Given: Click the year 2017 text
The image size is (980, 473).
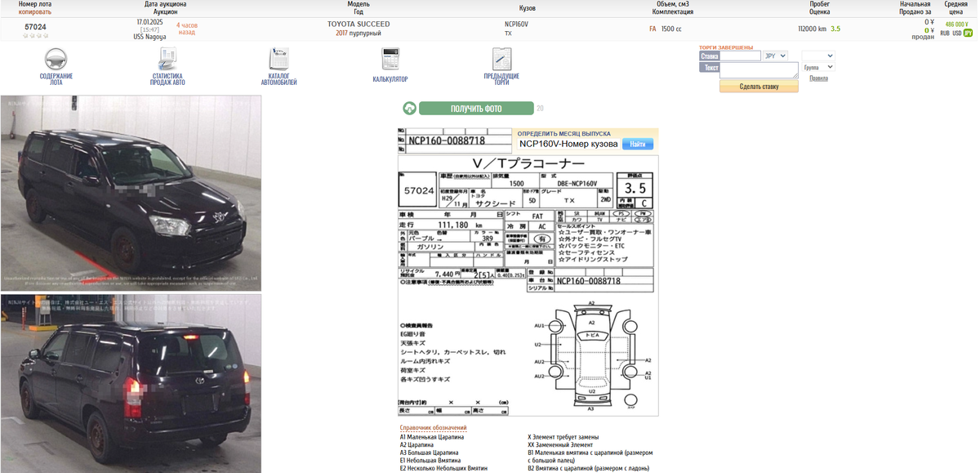Looking at the screenshot, I should (342, 33).
